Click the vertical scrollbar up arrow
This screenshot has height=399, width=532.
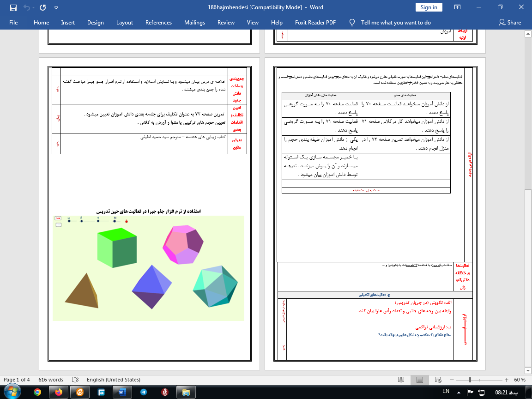[x=528, y=34]
